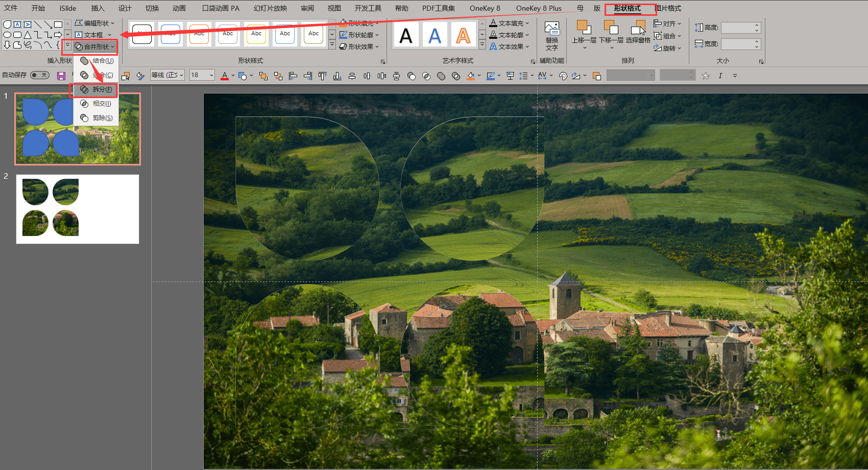
Task: Open the 设计 Design tab
Action: point(125,8)
